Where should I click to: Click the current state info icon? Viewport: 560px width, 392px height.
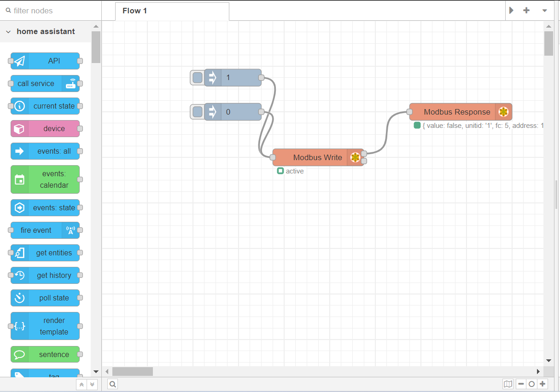[19, 106]
